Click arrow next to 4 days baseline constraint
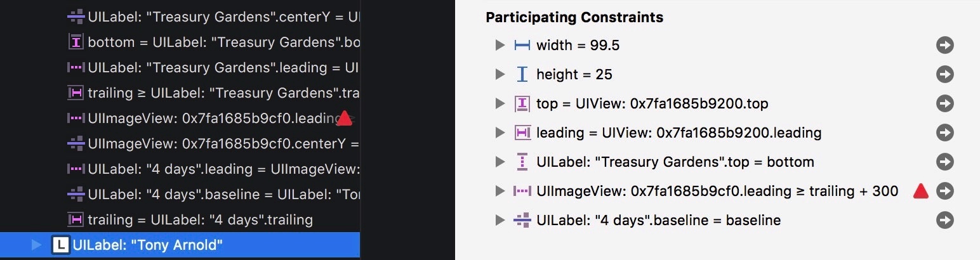This screenshot has width=980, height=260. 945,220
